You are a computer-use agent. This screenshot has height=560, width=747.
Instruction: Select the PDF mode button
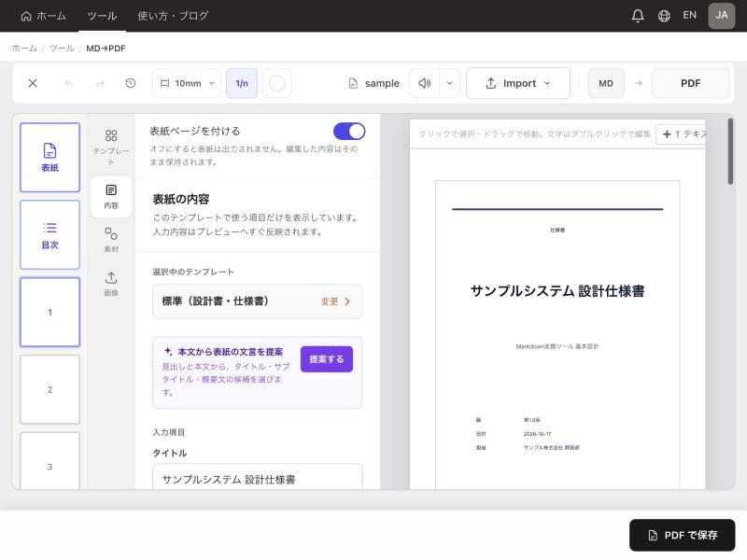tap(690, 83)
